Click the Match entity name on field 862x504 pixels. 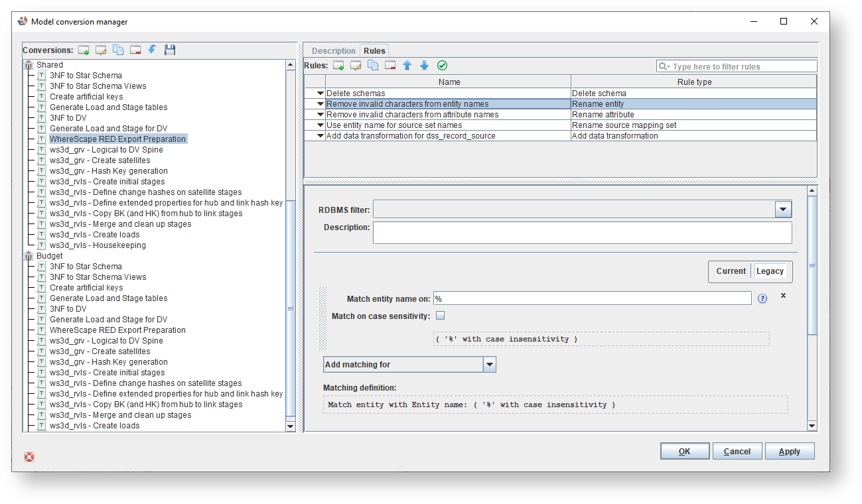click(x=592, y=299)
